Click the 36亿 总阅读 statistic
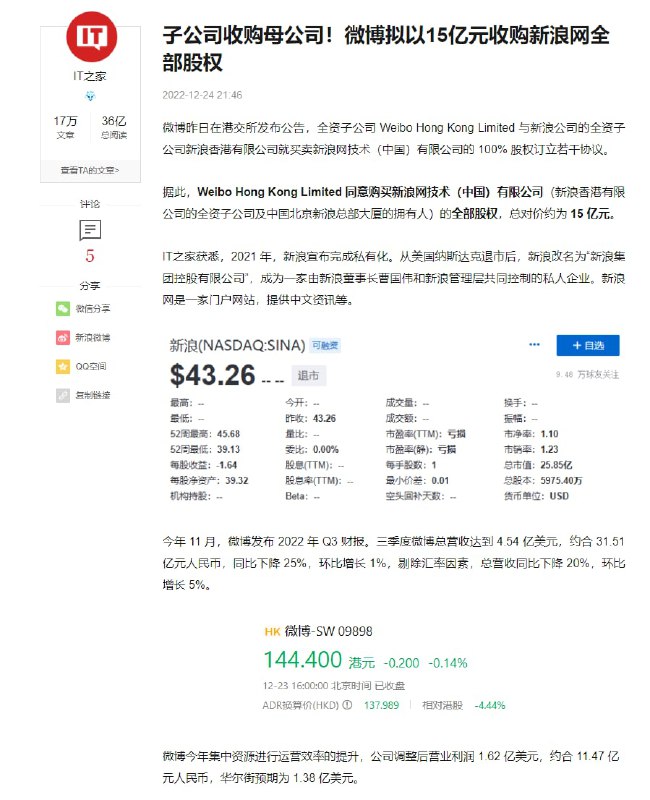Image resolution: width=650 pixels, height=800 pixels. point(114,127)
